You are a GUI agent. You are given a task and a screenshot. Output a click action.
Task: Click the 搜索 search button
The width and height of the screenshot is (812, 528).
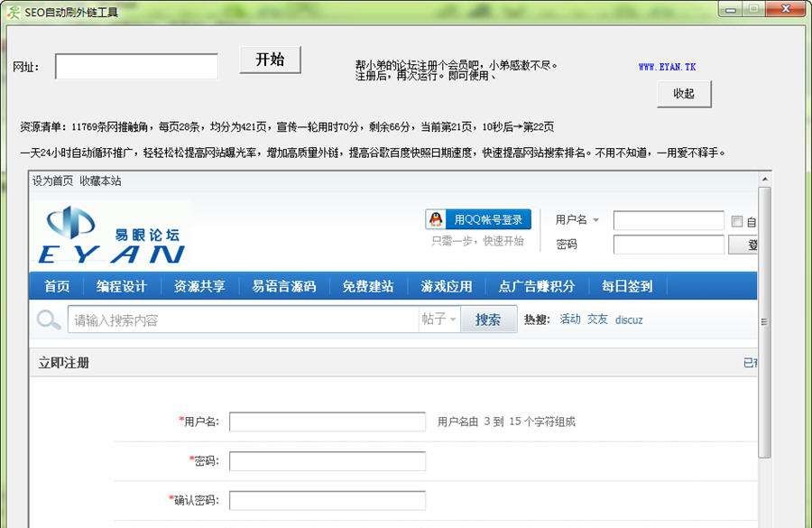tap(488, 320)
